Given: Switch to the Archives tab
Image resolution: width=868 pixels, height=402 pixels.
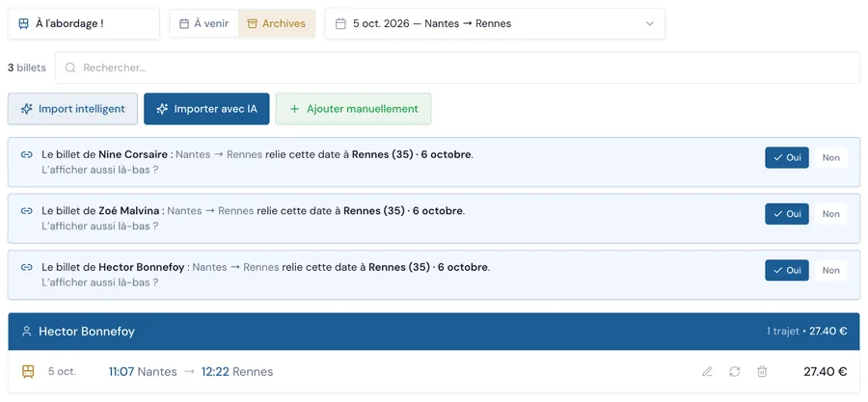Looking at the screenshot, I should coord(277,24).
